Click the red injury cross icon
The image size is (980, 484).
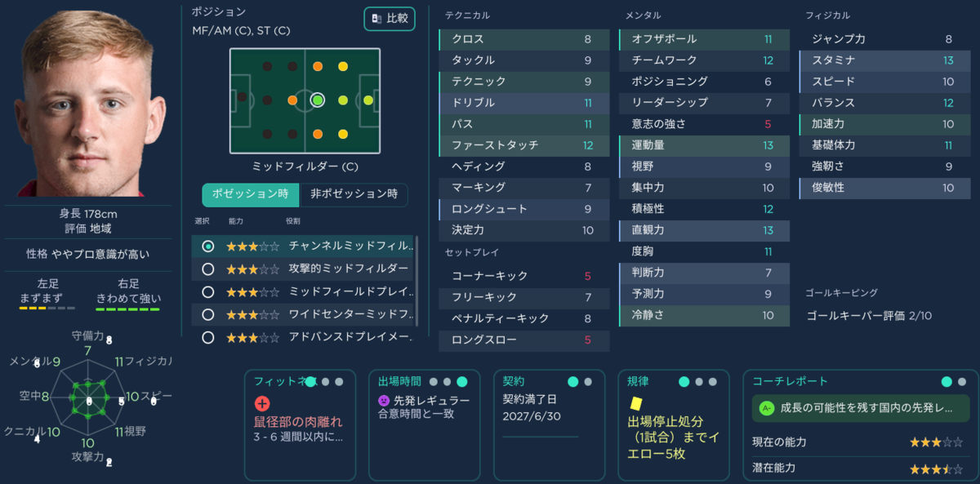click(x=261, y=403)
